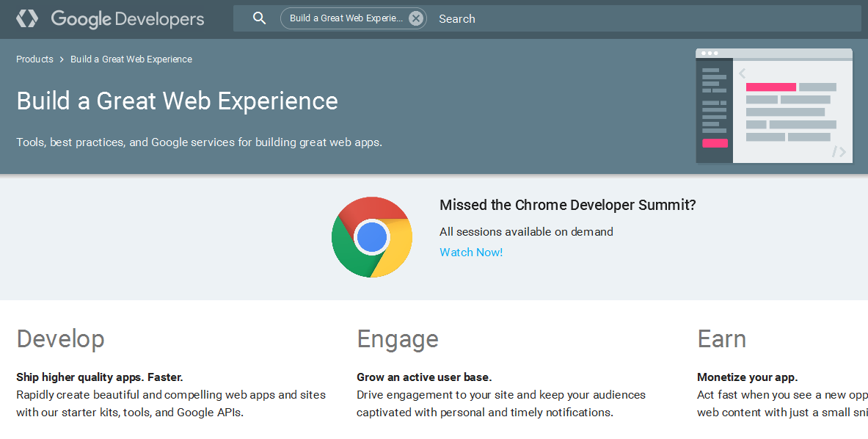Click the Watch Now! link
This screenshot has height=439, width=868.
point(471,253)
